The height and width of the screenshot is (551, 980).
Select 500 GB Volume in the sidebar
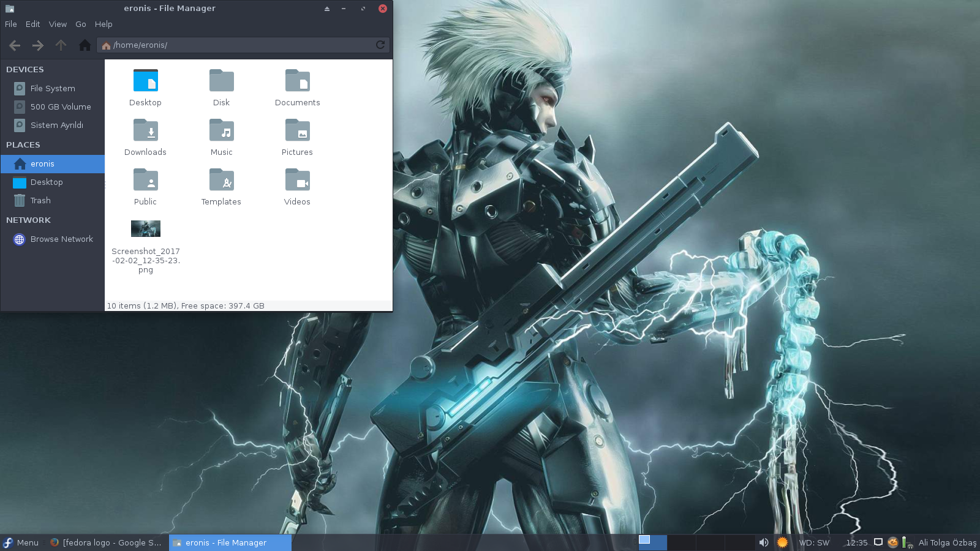53,107
